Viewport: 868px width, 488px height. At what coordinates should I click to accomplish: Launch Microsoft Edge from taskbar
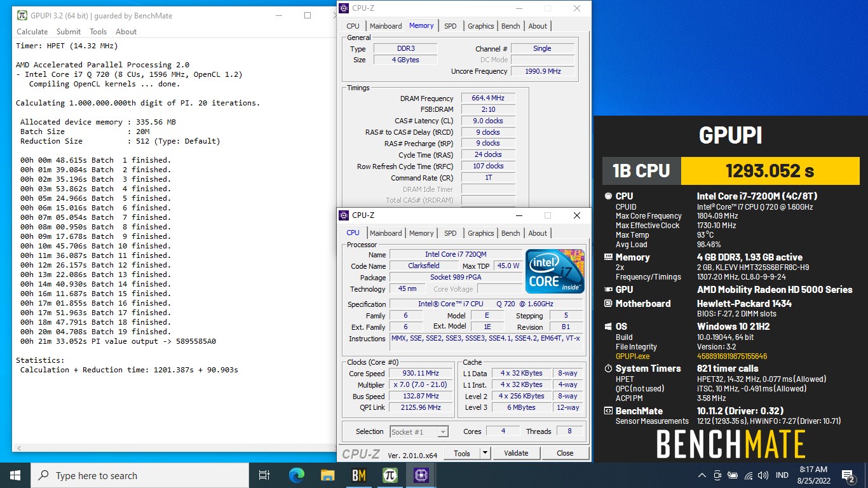coord(296,475)
